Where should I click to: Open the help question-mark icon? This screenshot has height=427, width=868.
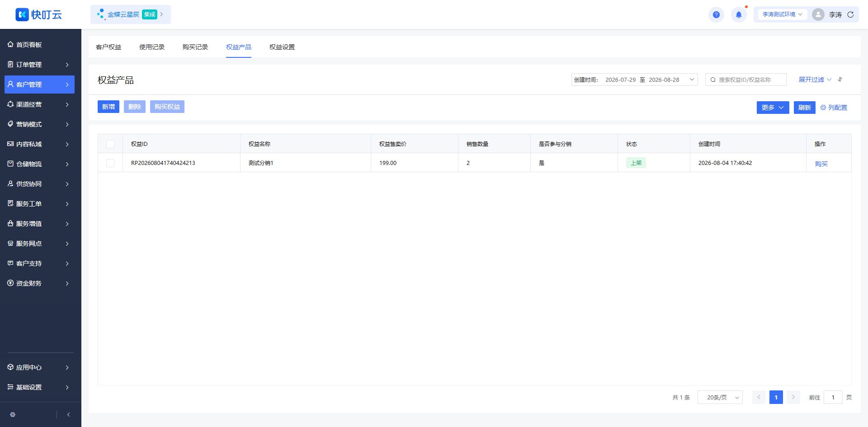coord(716,14)
